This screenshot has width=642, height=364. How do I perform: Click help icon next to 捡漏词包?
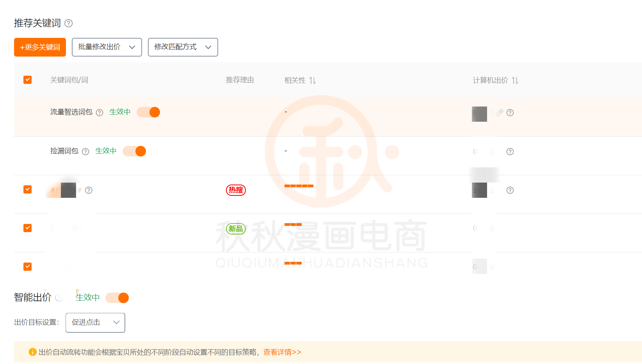click(x=85, y=152)
